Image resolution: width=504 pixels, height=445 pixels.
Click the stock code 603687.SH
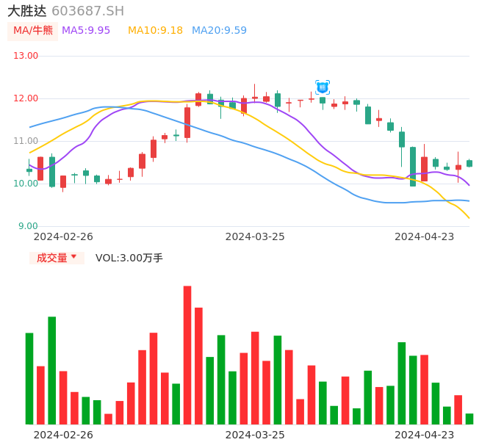point(87,11)
